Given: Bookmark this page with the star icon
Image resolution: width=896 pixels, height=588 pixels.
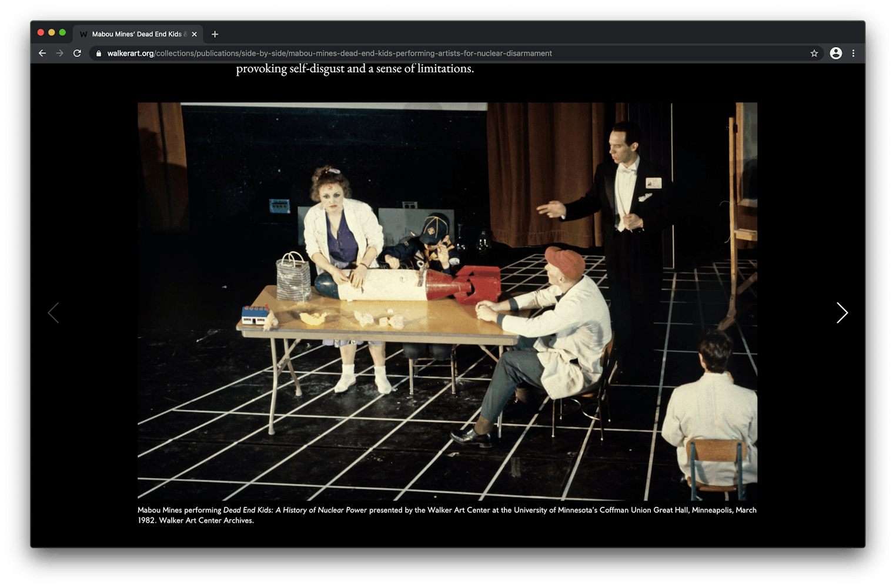Looking at the screenshot, I should [814, 54].
